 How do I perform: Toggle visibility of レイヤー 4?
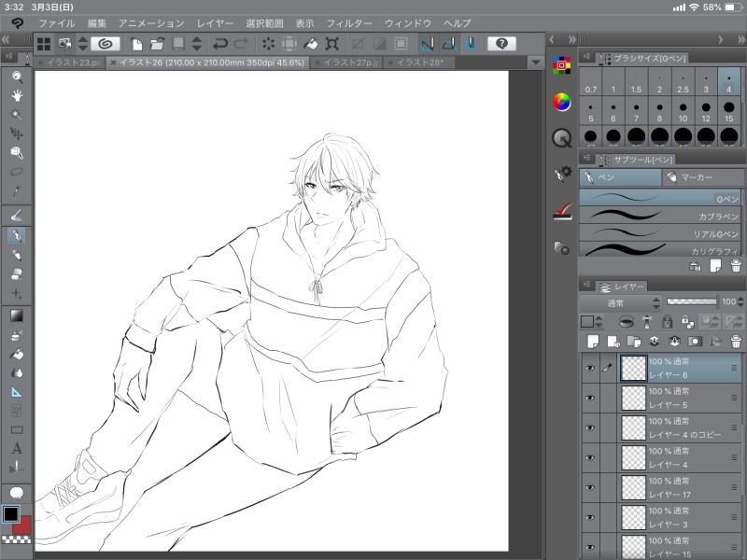point(589,457)
